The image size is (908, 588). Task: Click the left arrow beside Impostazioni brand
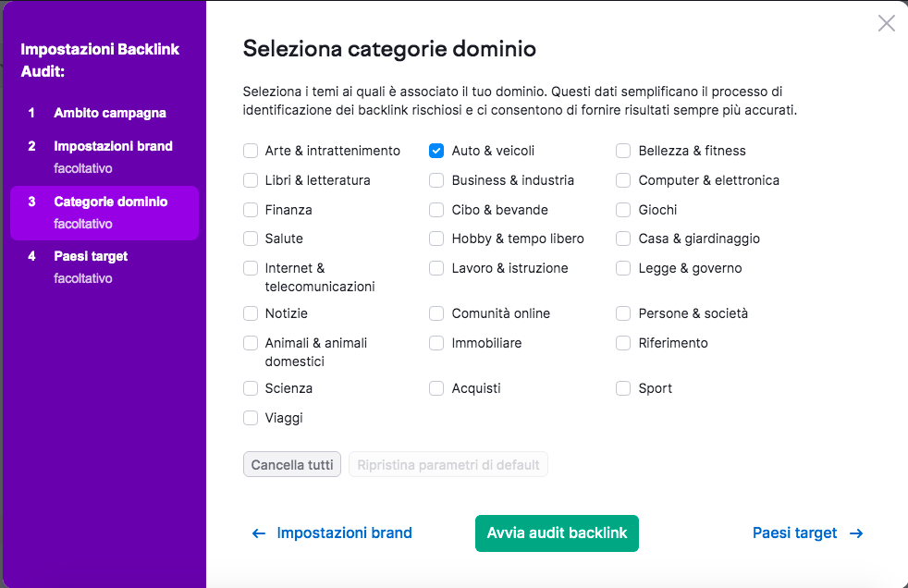[259, 533]
